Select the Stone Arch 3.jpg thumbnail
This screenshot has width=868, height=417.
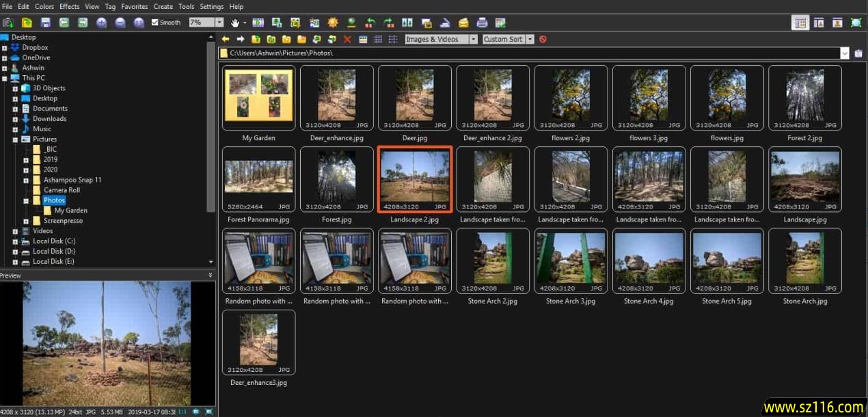[x=571, y=260]
